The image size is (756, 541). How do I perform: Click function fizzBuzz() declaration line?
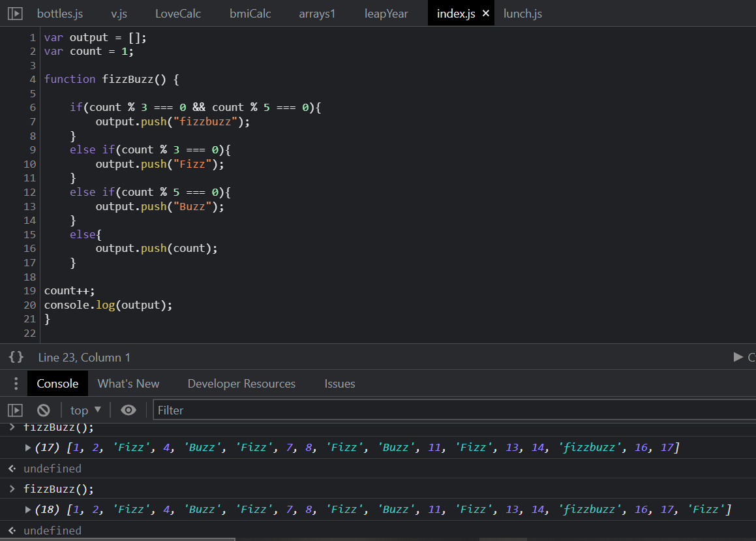pos(112,79)
